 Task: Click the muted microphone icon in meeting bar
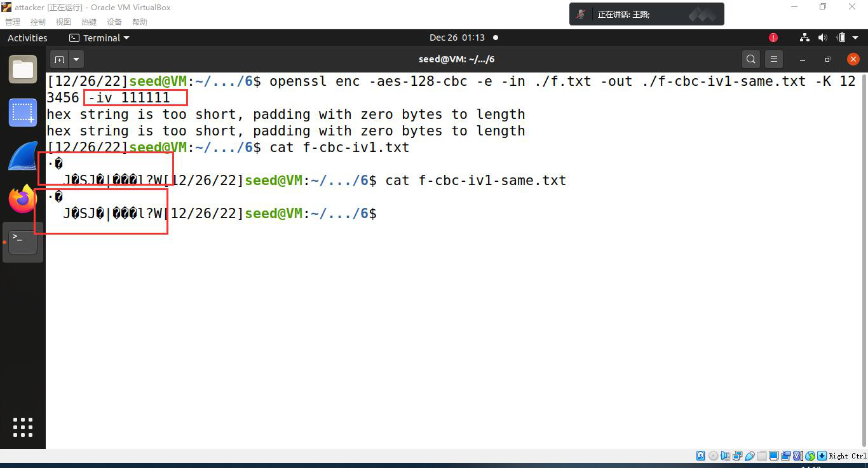[581, 14]
